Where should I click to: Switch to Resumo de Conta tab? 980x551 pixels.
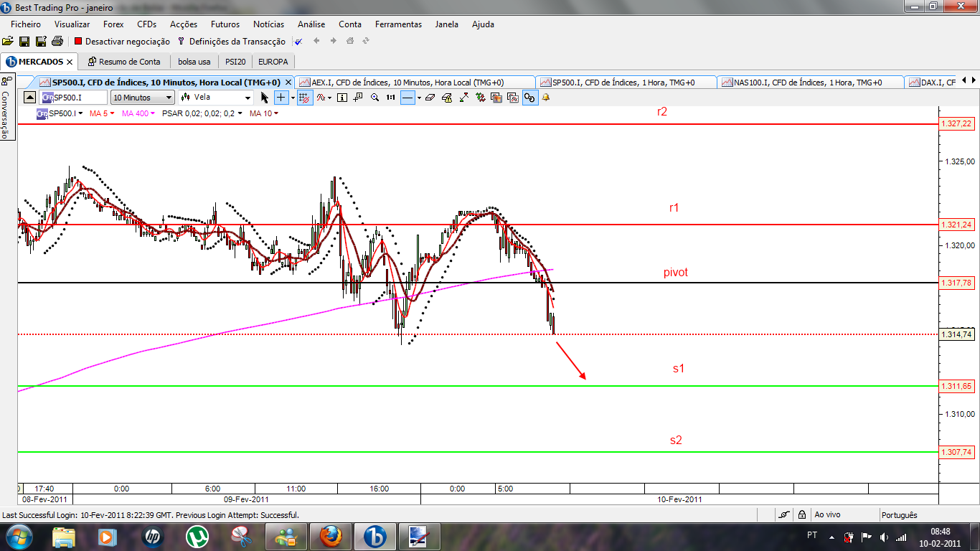coord(124,62)
